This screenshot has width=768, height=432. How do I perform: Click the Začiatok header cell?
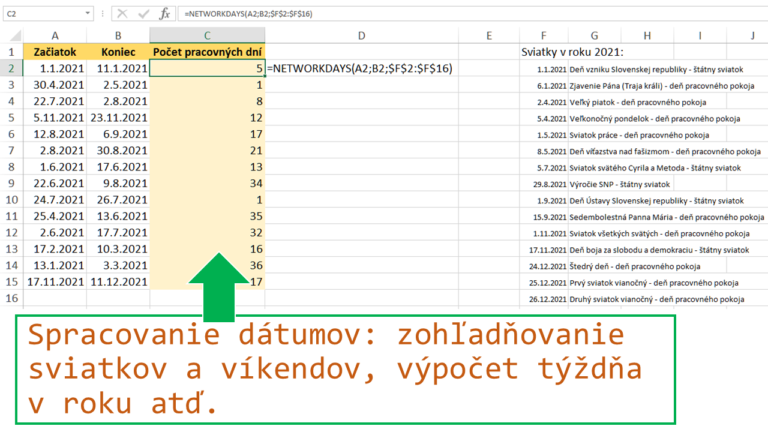coord(53,52)
